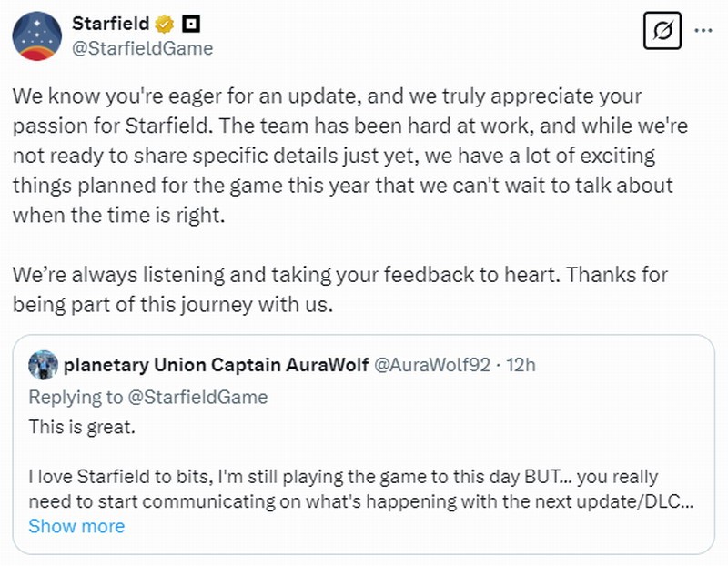Click the square affiliate badge beside Starfield
The width and height of the screenshot is (728, 566).
pyautogui.click(x=192, y=23)
